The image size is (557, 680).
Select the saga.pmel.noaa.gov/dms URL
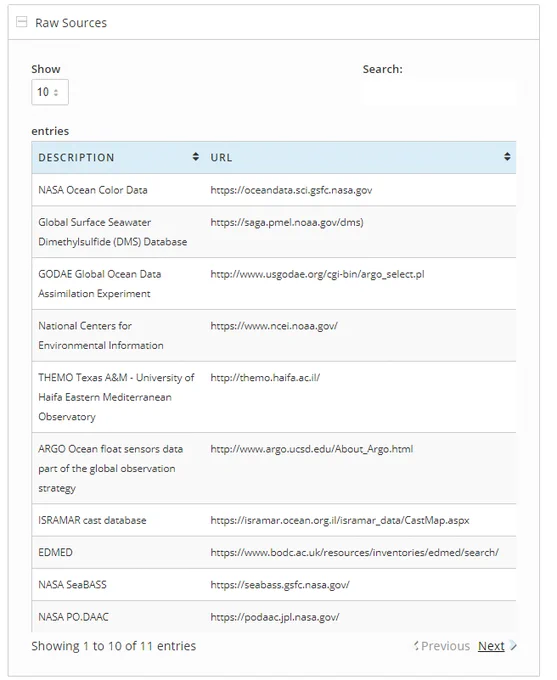click(287, 222)
